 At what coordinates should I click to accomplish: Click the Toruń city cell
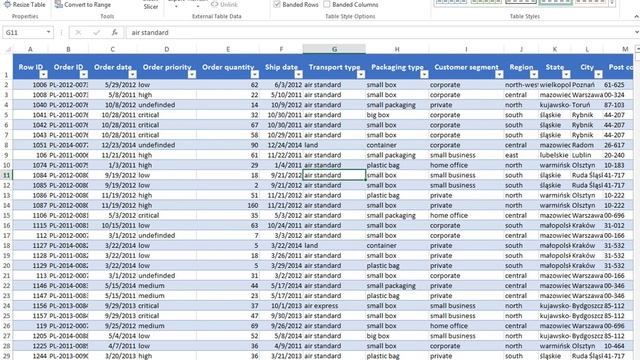587,105
